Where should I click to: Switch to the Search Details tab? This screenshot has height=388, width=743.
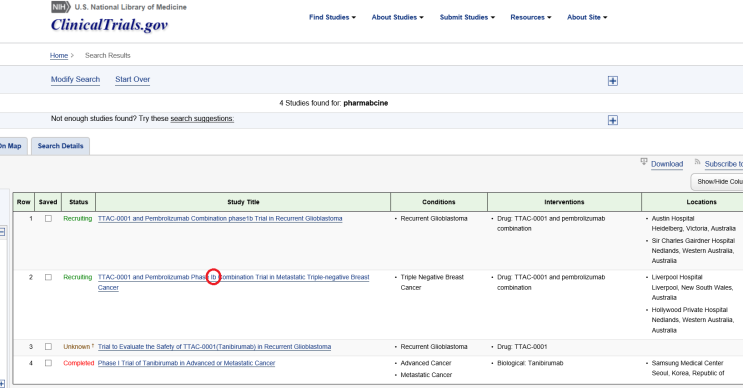tap(61, 146)
